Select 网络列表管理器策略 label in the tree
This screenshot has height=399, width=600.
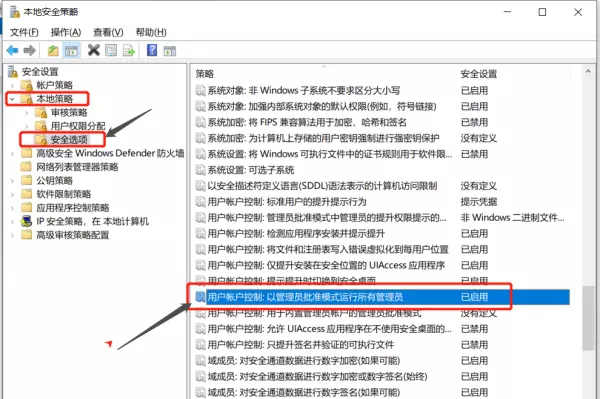pyautogui.click(x=77, y=166)
